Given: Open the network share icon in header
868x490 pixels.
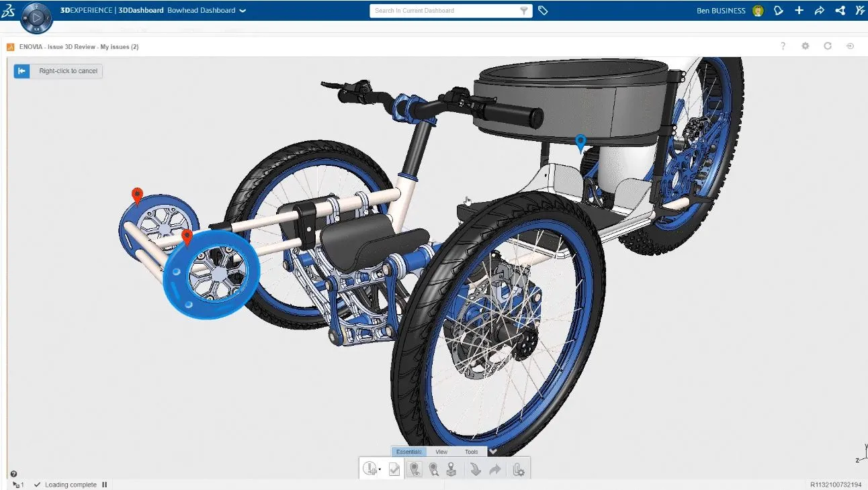Looking at the screenshot, I should (x=840, y=11).
